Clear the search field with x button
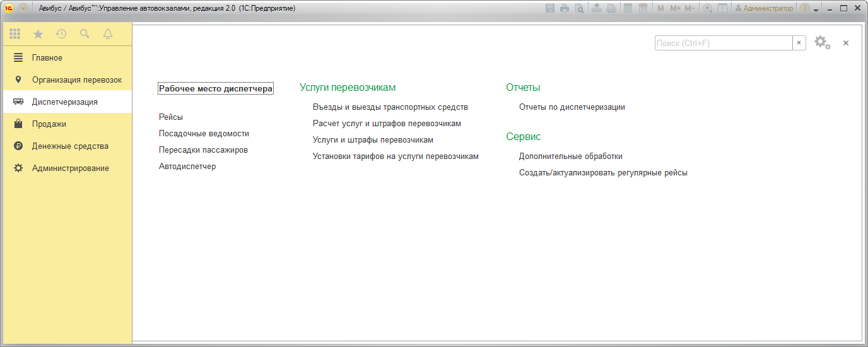This screenshot has height=347, width=868. 799,43
